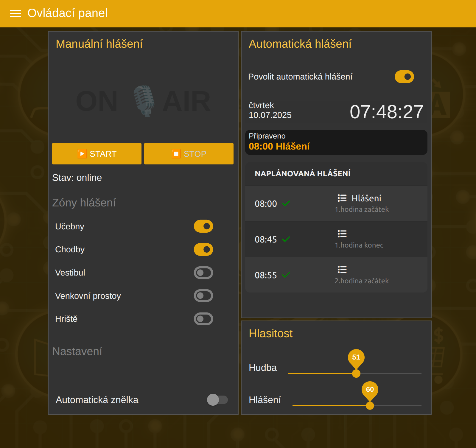Turn on the Automatická znělka switch
This screenshot has width=476, height=448.
click(217, 400)
